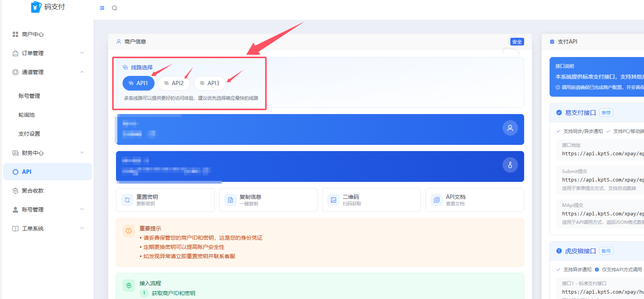The width and height of the screenshot is (644, 299).
Task: Open the API文档 button
Action: coord(475,200)
